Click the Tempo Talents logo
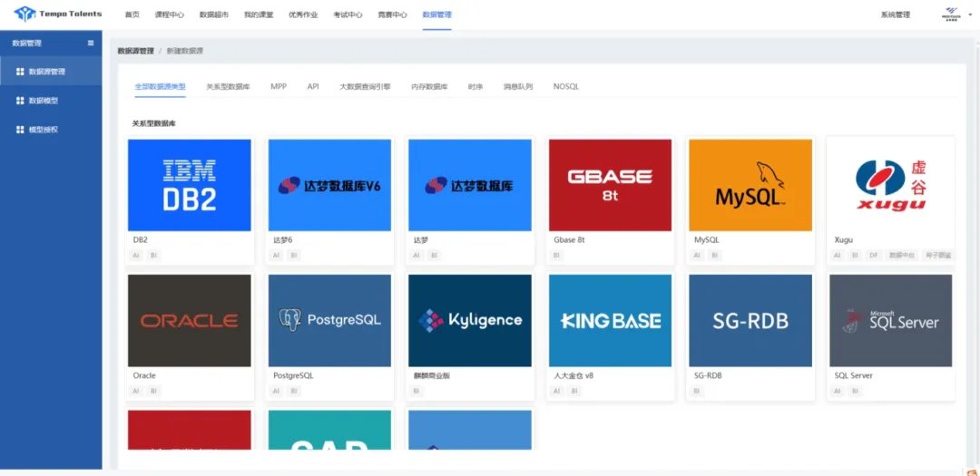The width and height of the screenshot is (980, 476). point(57,13)
